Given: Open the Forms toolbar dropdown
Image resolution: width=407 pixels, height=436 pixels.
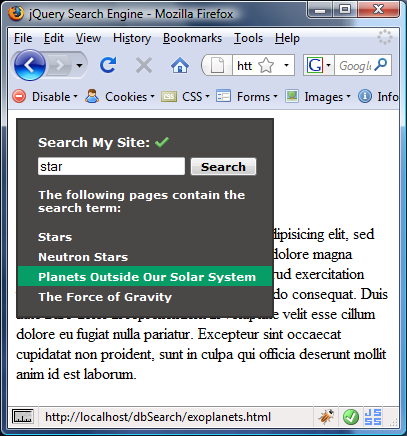Looking at the screenshot, I should pos(247,97).
